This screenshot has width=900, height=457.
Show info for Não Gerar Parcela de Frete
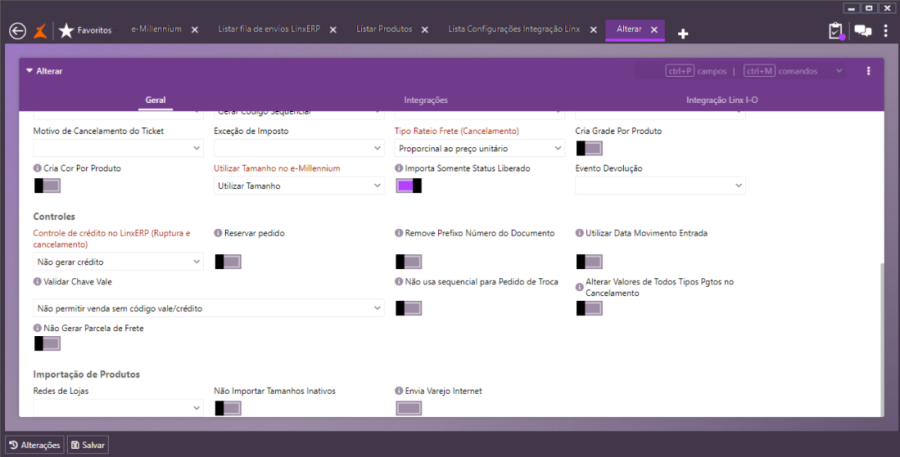[x=37, y=328]
